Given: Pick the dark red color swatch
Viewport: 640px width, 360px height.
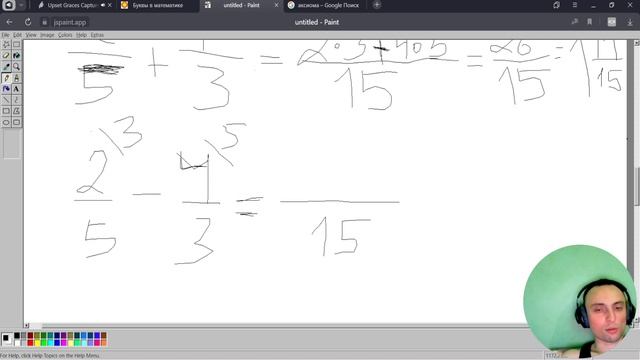Looking at the screenshot, I should pos(30,336).
